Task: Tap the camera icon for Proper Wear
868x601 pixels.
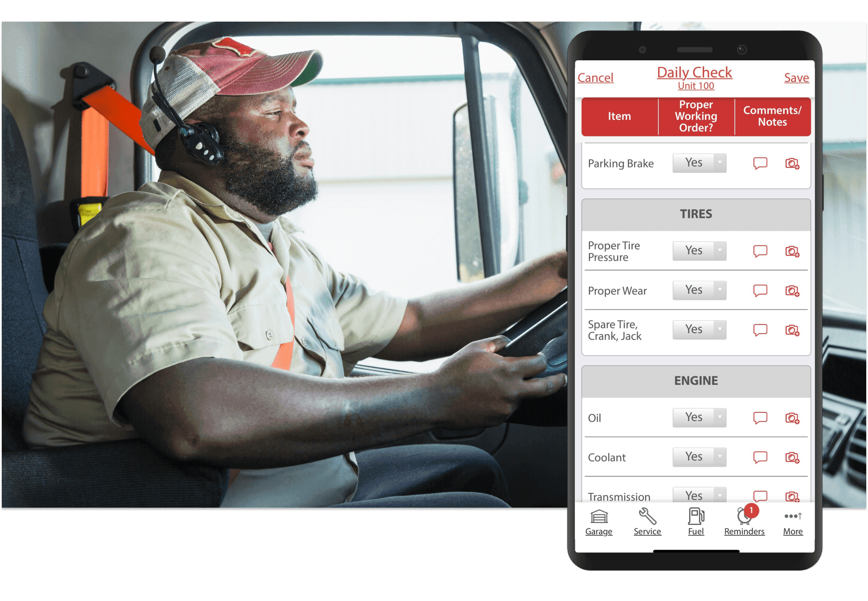Action: click(791, 291)
